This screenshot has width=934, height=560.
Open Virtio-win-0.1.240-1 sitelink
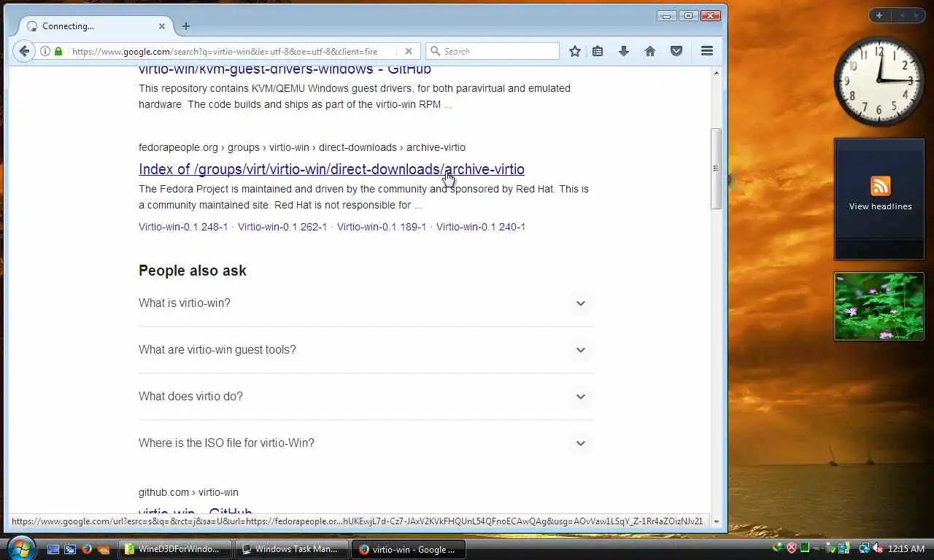click(x=481, y=227)
